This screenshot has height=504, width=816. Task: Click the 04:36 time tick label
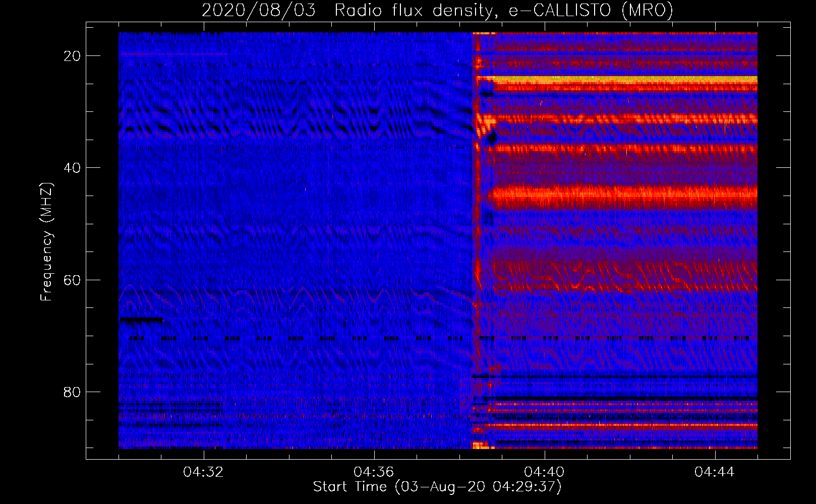[x=374, y=472]
